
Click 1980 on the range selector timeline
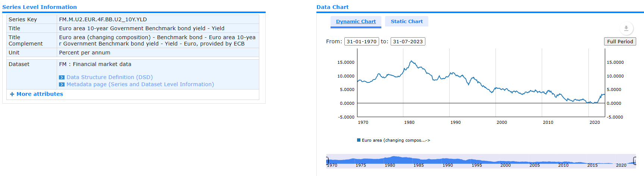(390, 165)
